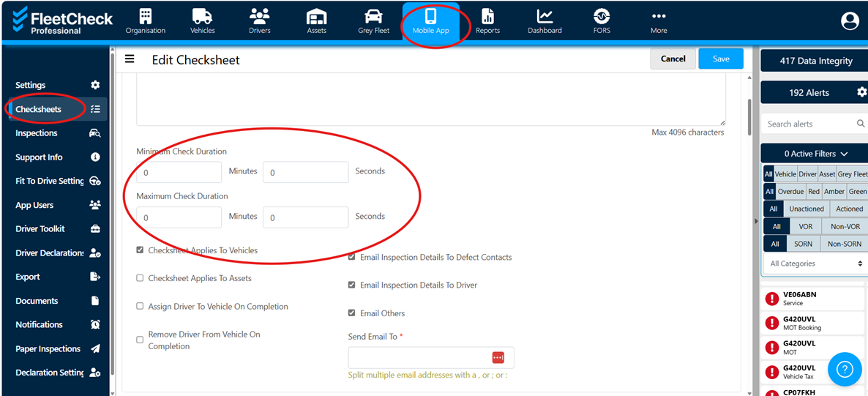Click the blue Save button
Viewport: 868px width, 396px height.
coord(720,59)
